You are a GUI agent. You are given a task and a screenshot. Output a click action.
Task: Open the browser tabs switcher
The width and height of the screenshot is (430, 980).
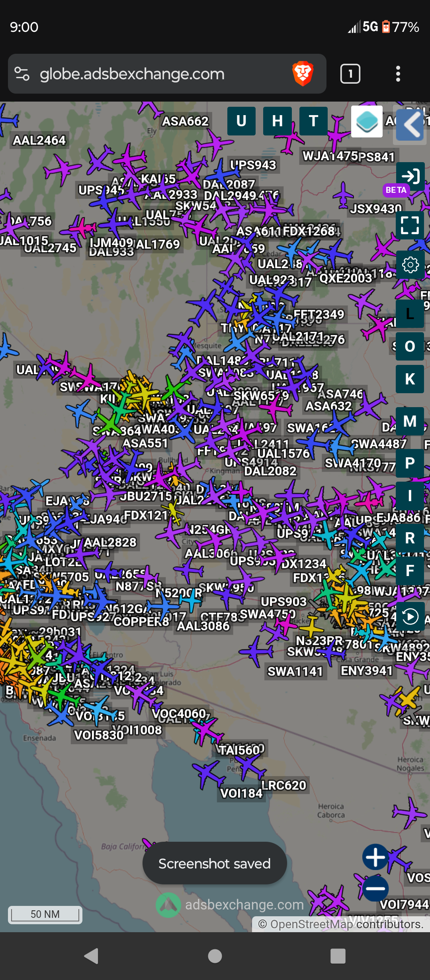350,74
